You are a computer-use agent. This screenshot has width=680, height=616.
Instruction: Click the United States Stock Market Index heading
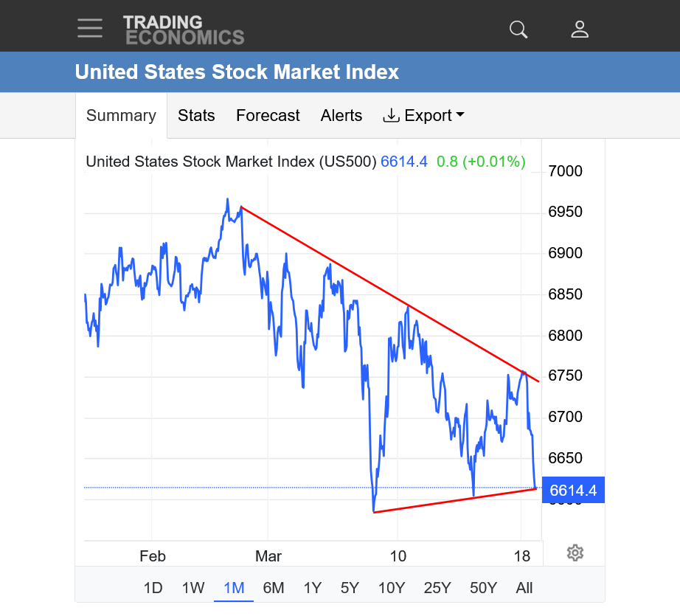237,72
